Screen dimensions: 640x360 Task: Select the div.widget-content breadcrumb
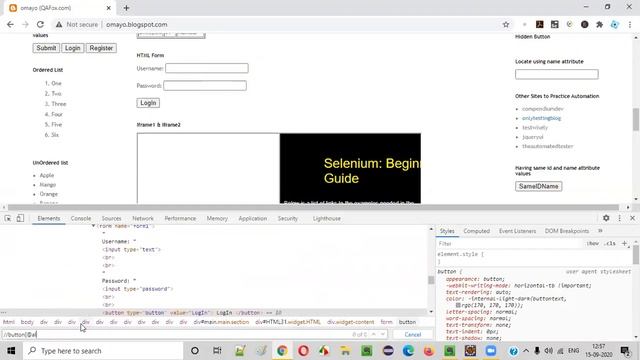coord(350,322)
